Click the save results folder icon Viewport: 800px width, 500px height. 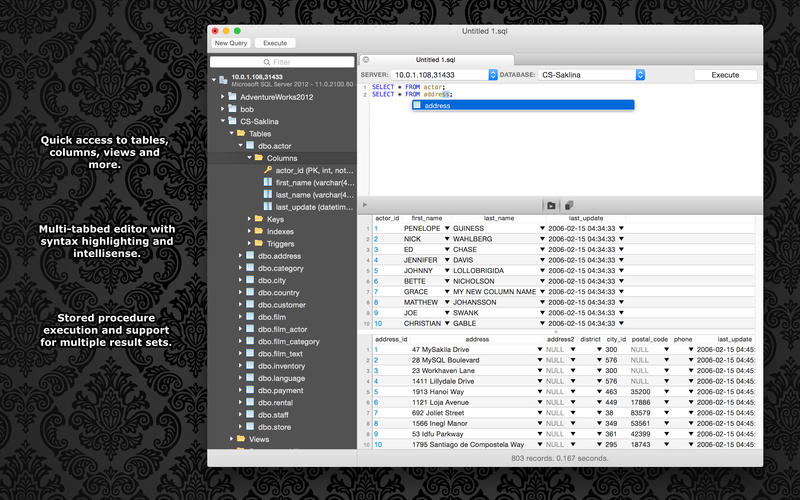(x=551, y=205)
